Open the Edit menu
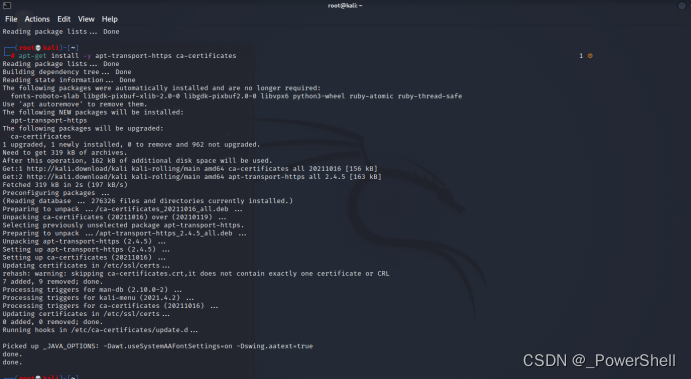 pos(64,19)
